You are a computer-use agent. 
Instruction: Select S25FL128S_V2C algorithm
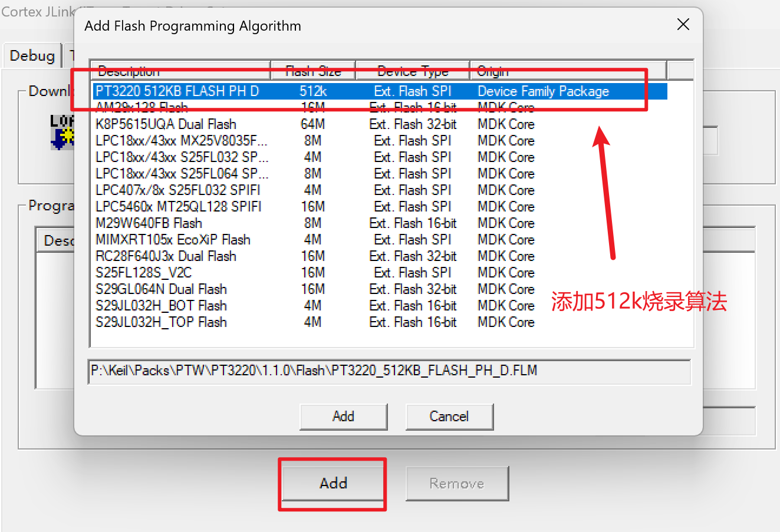tap(143, 273)
